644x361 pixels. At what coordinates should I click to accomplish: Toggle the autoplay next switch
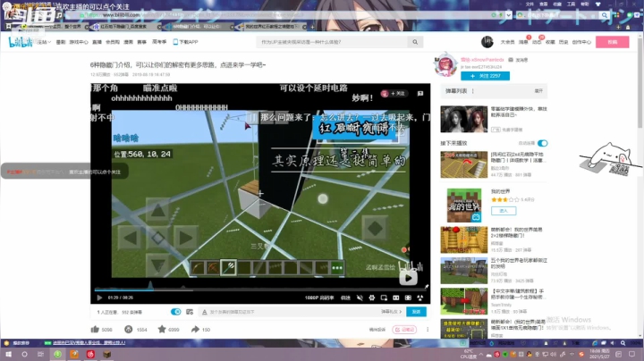(x=543, y=143)
